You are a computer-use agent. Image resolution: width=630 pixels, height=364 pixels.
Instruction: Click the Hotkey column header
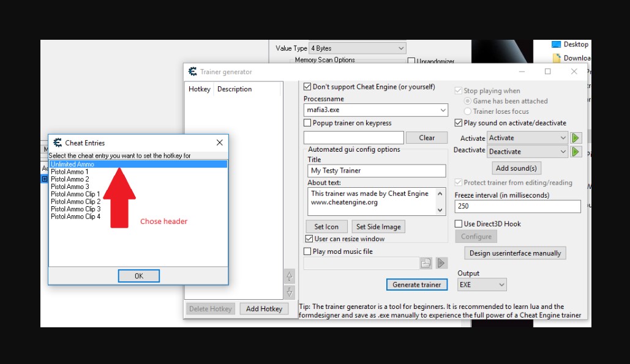click(x=200, y=89)
